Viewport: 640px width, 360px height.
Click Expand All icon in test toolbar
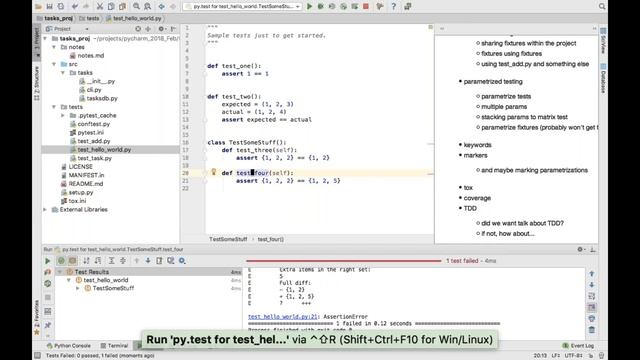[x=111, y=261]
